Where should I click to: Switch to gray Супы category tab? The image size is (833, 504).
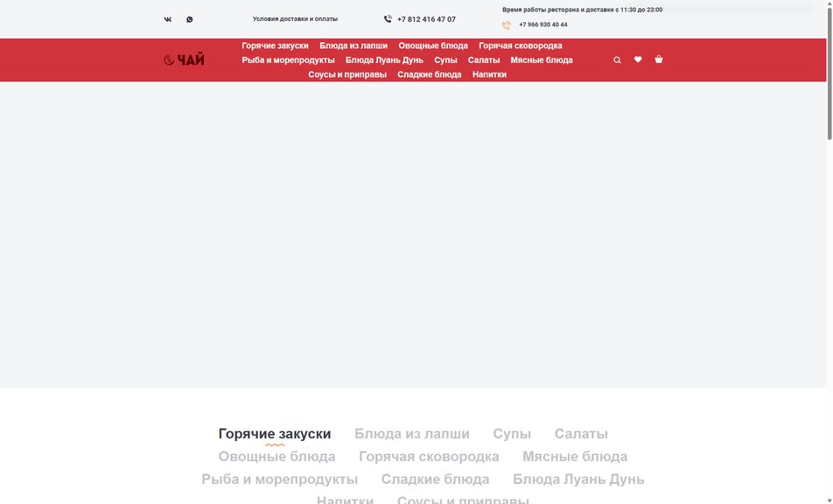[x=512, y=434]
